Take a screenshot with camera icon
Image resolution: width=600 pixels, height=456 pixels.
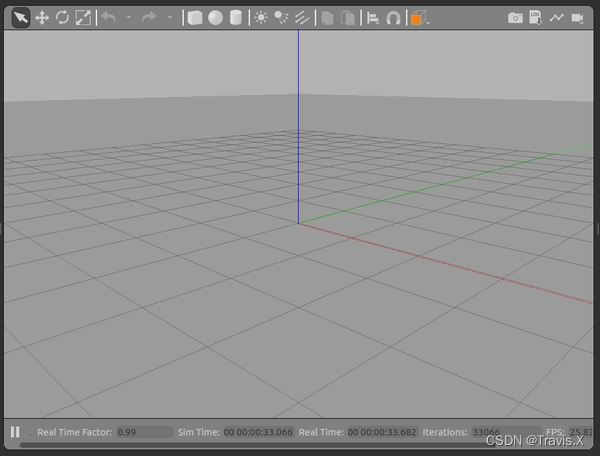(x=515, y=18)
